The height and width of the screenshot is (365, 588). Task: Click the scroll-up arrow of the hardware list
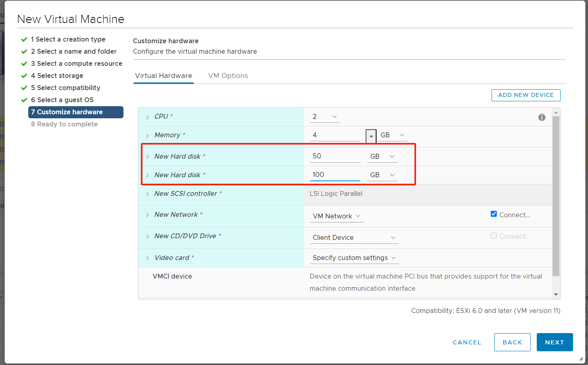tap(556, 112)
